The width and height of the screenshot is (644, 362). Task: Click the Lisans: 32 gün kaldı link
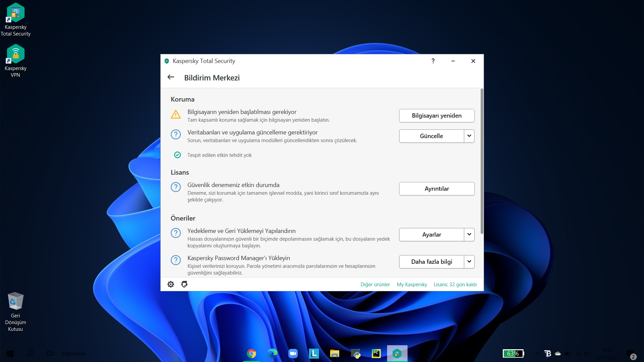(x=455, y=285)
